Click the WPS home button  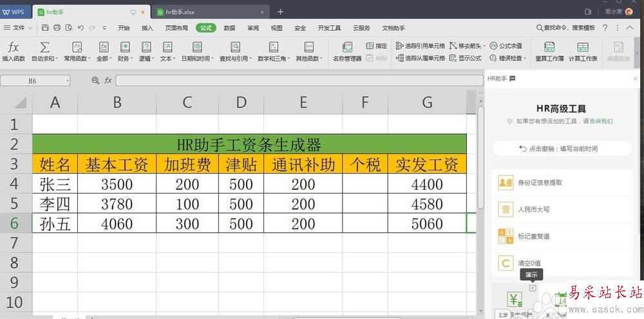tap(15, 12)
